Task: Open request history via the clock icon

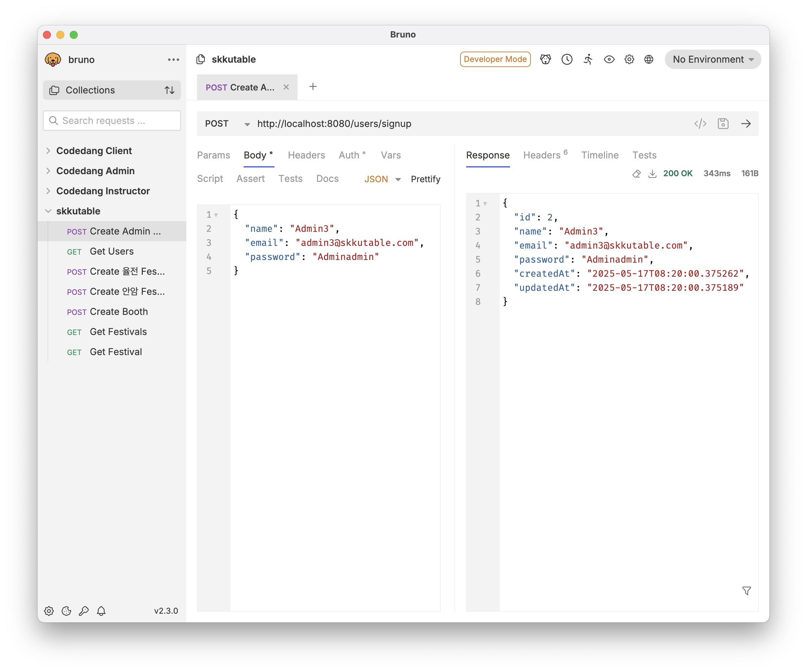Action: (x=566, y=59)
